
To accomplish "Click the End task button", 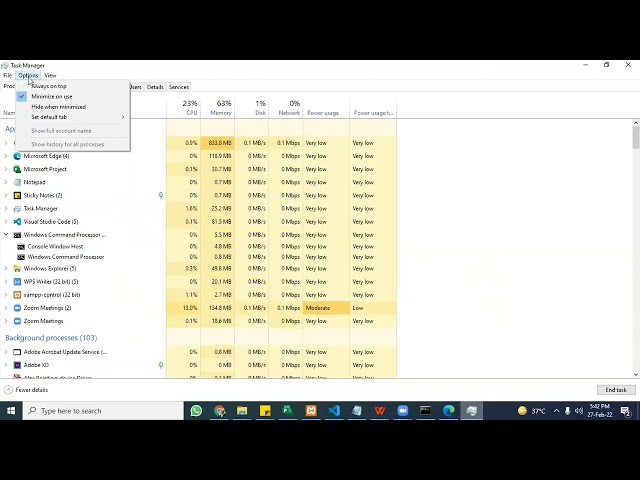I will pyautogui.click(x=616, y=390).
